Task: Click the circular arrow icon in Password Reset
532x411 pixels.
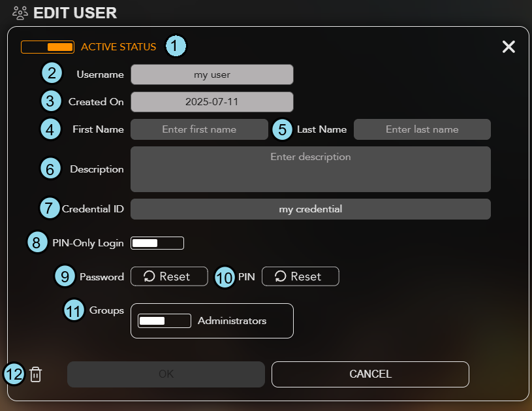Action: pyautogui.click(x=149, y=276)
